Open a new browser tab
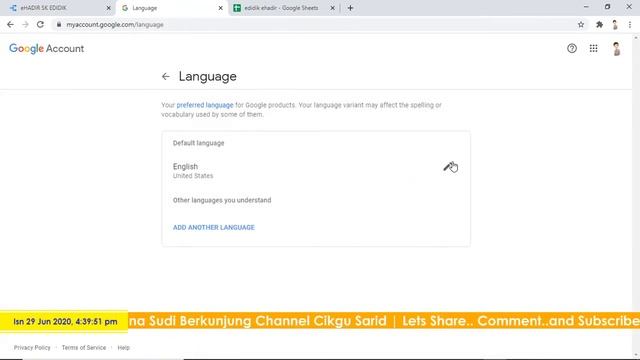This screenshot has height=360, width=640. [350, 8]
